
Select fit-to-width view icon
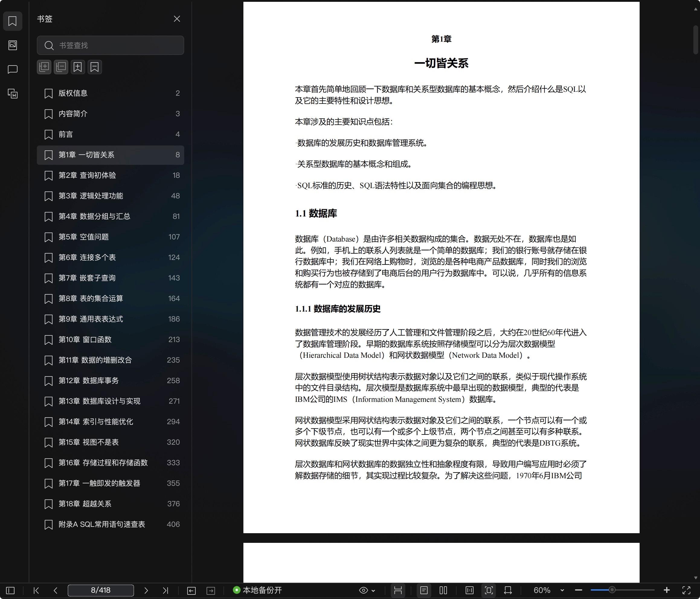point(508,590)
